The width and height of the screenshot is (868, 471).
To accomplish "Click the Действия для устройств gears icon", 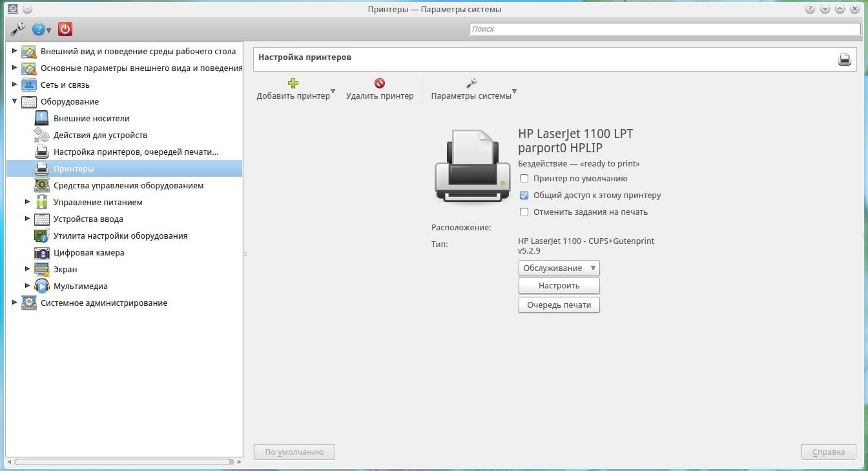I will click(x=41, y=135).
